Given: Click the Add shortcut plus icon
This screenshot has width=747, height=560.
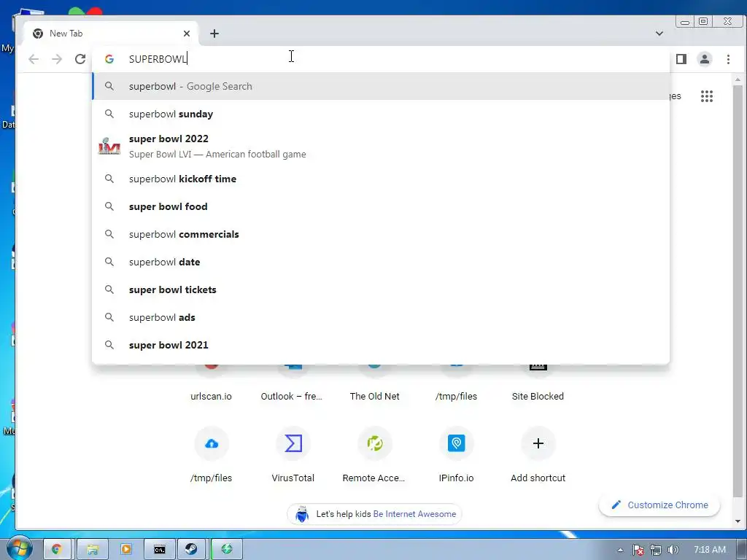Looking at the screenshot, I should 538,444.
